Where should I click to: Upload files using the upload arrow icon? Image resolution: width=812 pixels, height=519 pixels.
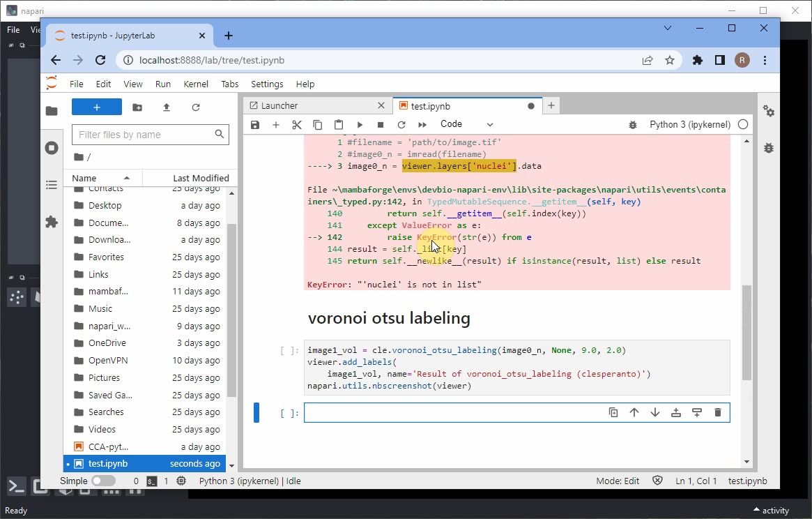click(167, 107)
